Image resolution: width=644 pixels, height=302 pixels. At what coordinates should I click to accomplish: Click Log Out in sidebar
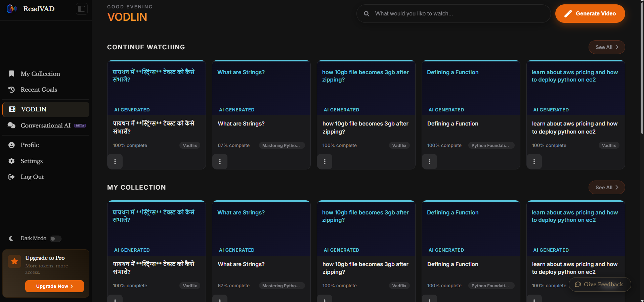point(46,177)
